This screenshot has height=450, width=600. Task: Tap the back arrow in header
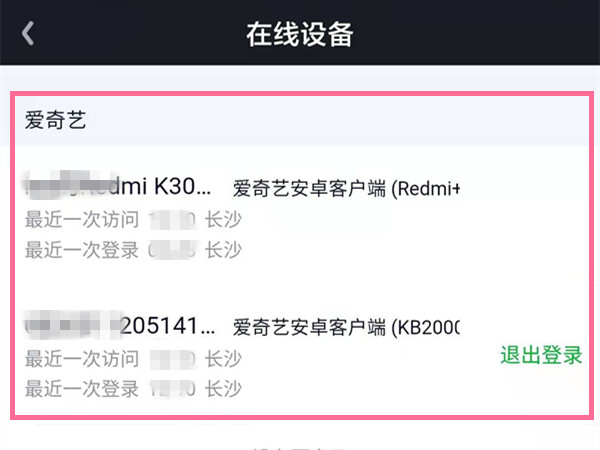pos(28,33)
